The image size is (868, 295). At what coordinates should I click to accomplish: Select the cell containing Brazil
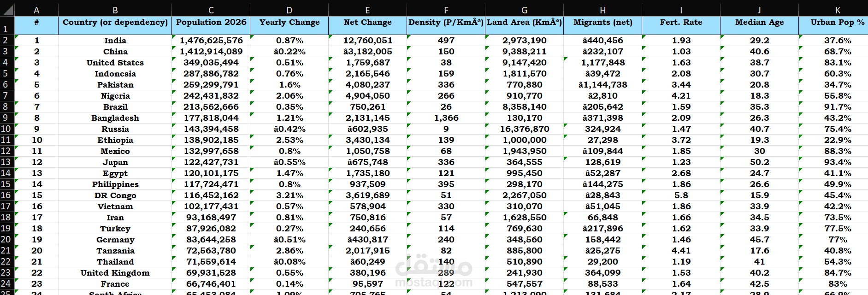point(115,107)
